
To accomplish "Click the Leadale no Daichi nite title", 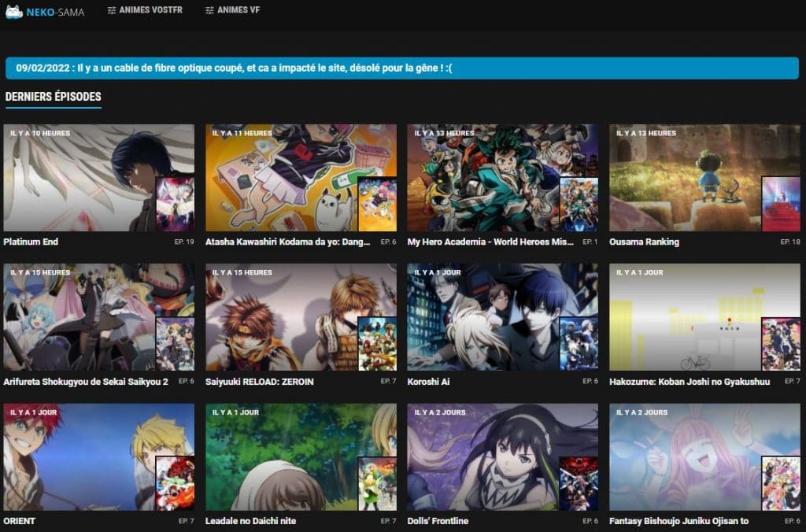I will 251,521.
